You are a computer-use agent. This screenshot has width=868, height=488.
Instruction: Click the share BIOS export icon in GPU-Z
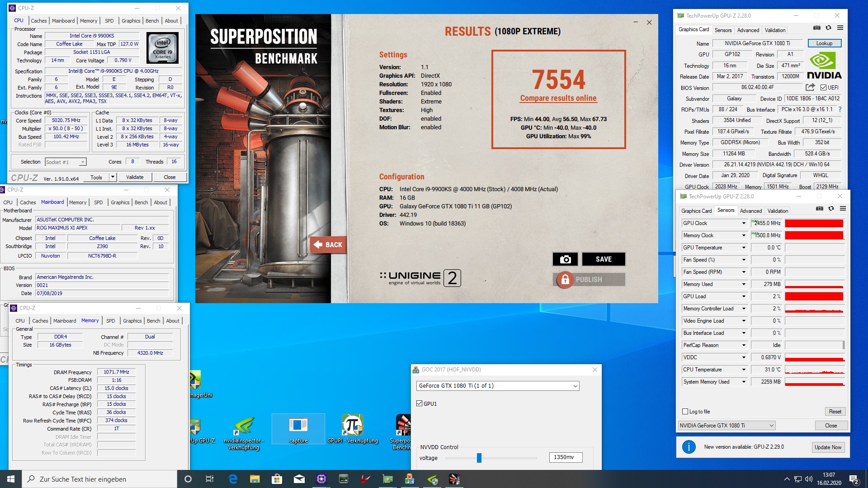pyautogui.click(x=810, y=87)
